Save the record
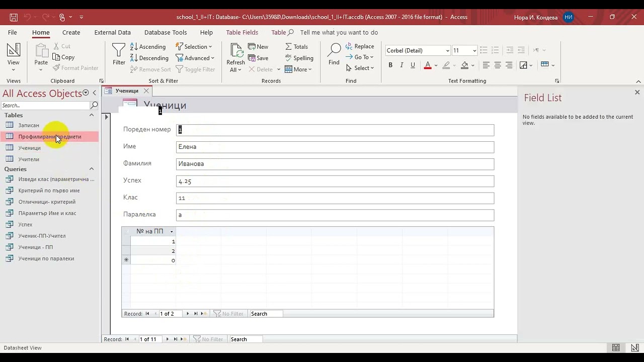 point(259,58)
